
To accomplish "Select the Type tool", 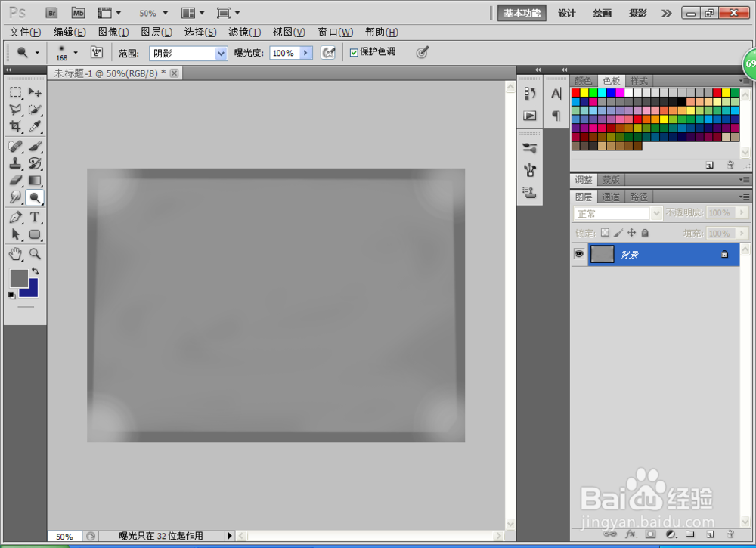I will tap(35, 217).
